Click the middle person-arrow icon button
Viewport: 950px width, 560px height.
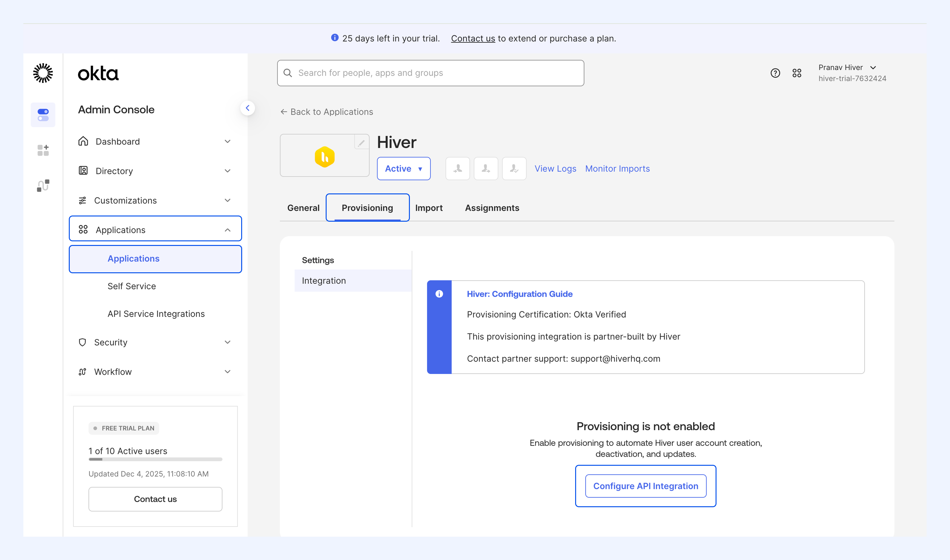[x=486, y=168]
